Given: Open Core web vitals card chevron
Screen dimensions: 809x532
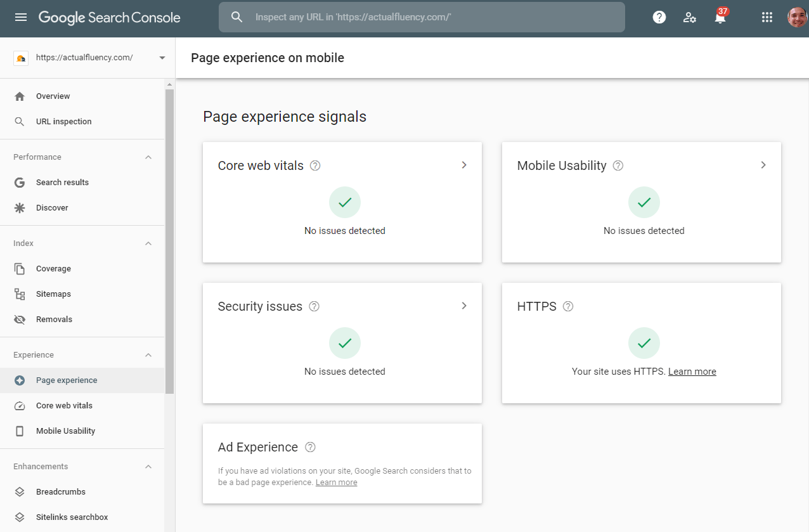Looking at the screenshot, I should pyautogui.click(x=464, y=165).
